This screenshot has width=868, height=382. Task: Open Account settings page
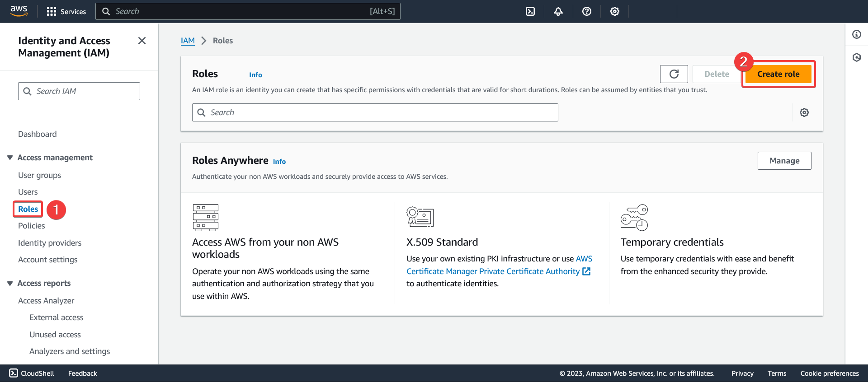pos(48,260)
